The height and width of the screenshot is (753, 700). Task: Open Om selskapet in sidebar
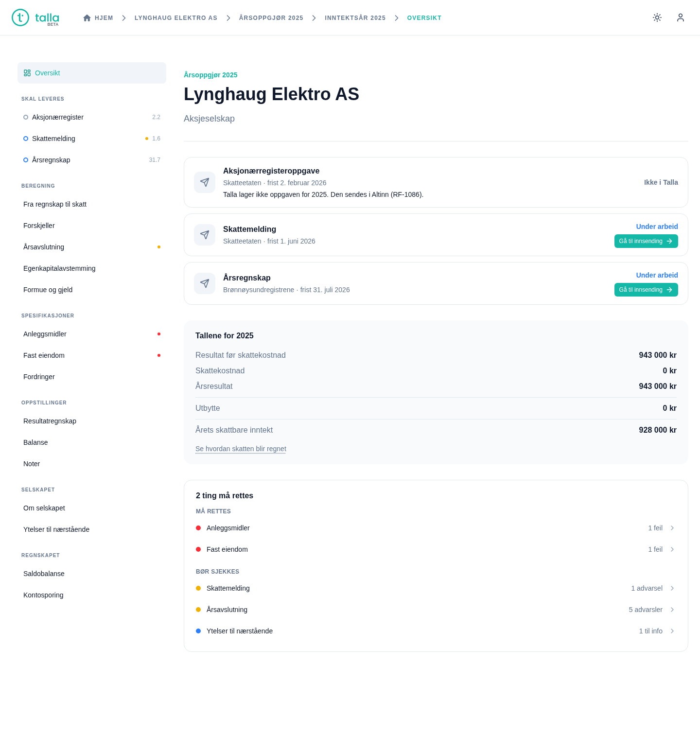coord(92,508)
